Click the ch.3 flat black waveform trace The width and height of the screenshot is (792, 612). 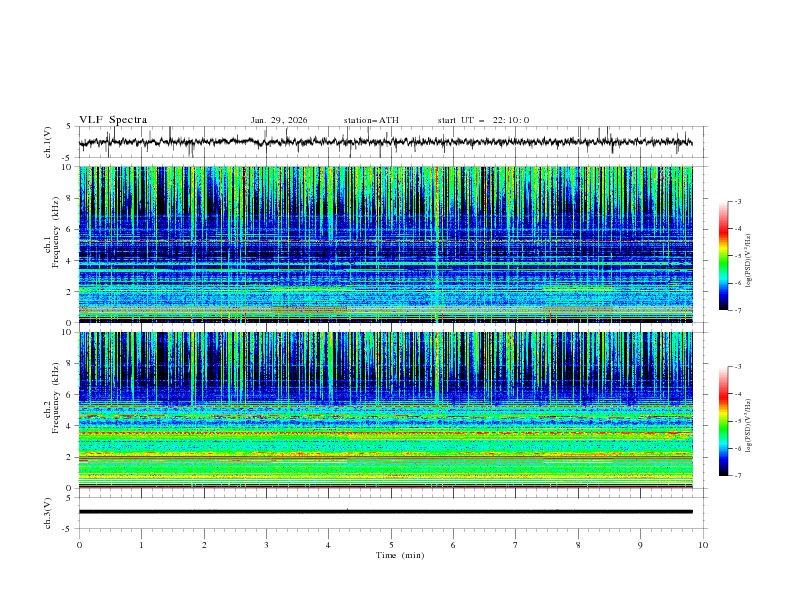(386, 512)
